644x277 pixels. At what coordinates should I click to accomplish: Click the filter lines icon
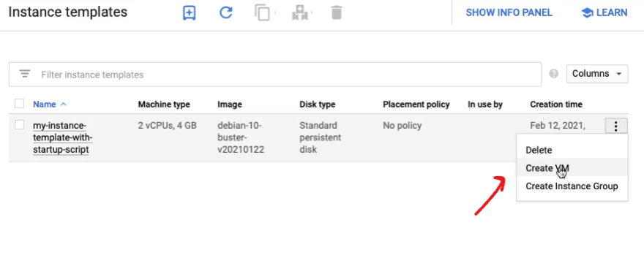click(x=25, y=75)
